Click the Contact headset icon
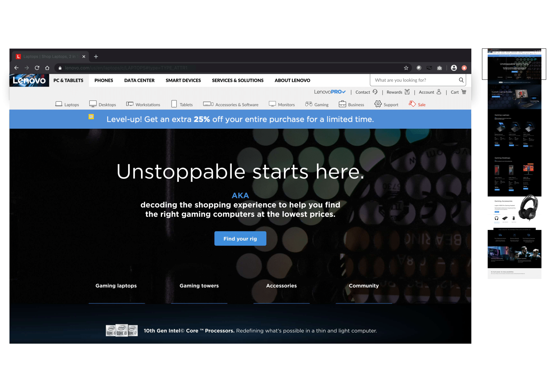The image size is (554, 392). [x=375, y=92]
